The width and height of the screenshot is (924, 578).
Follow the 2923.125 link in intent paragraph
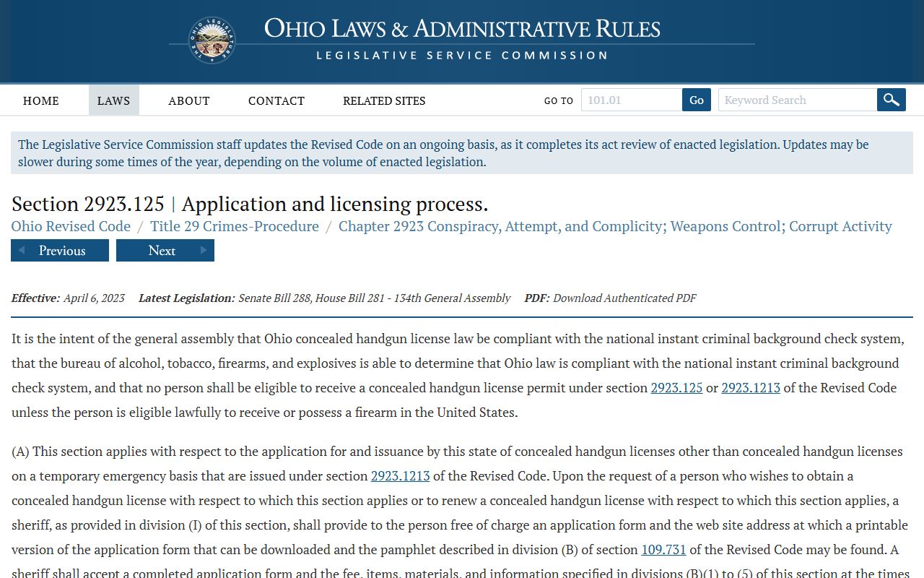coord(676,388)
